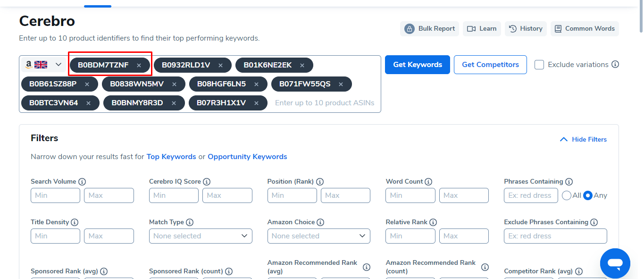Image resolution: width=644 pixels, height=279 pixels.
Task: Click Exclude variations info icon
Action: point(615,65)
